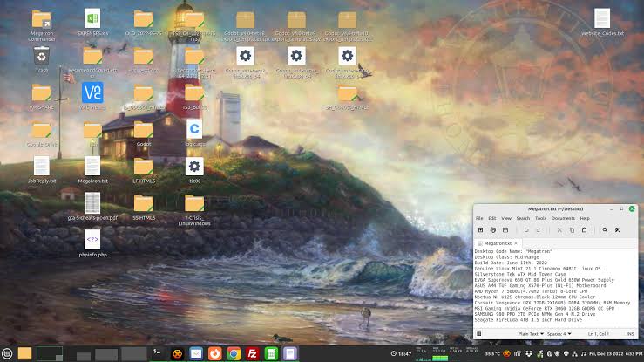Click the Find magnifier icon in toolbar

point(605,230)
